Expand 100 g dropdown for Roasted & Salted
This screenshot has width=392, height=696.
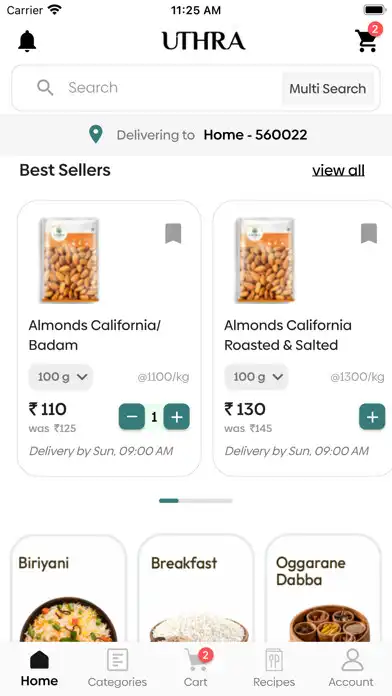[256, 377]
